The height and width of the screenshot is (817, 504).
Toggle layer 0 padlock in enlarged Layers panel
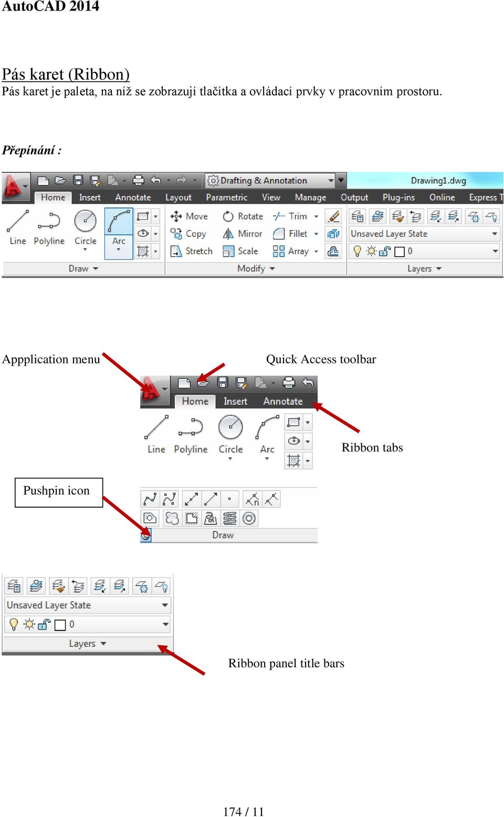pos(44,624)
